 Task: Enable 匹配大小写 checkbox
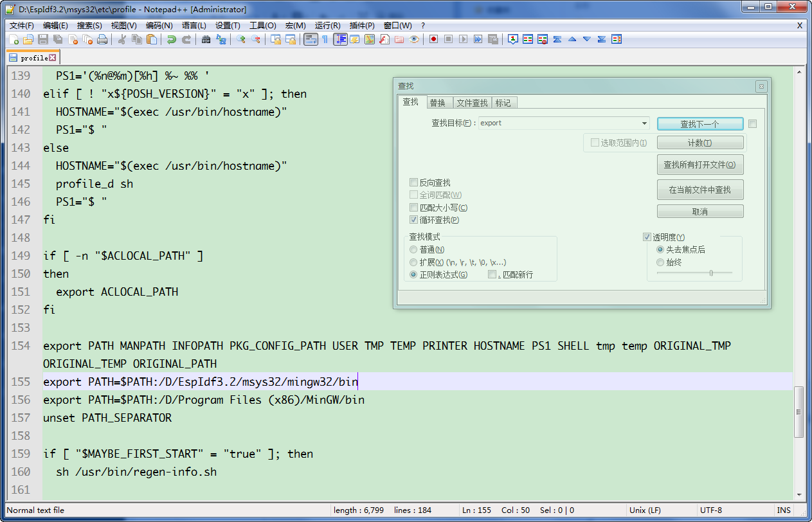tap(413, 208)
